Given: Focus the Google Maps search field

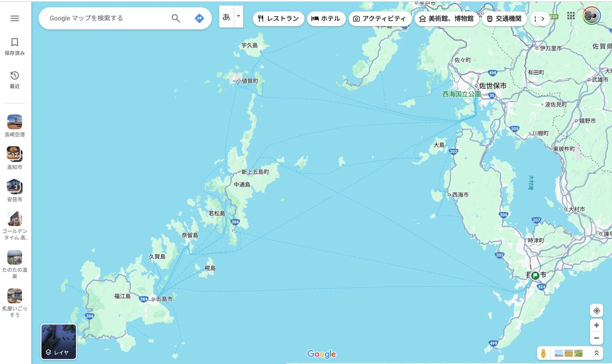Looking at the screenshot, I should [107, 18].
